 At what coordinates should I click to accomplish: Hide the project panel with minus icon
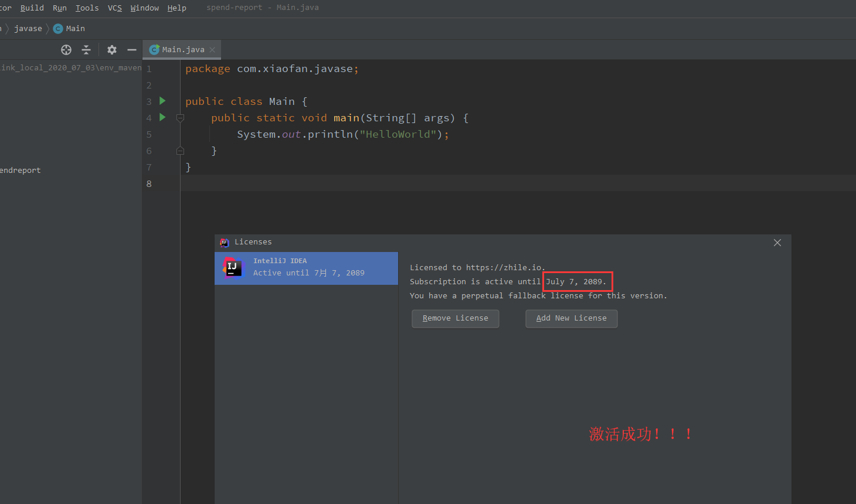132,50
